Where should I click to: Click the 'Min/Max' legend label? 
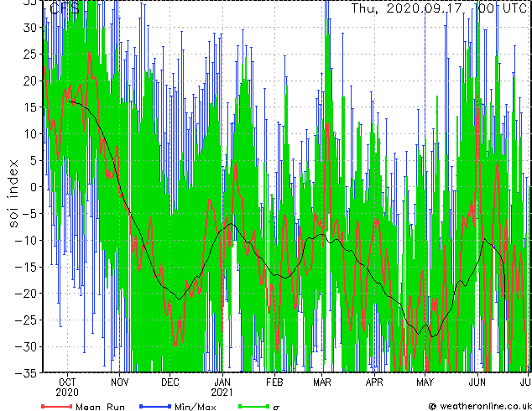pos(195,407)
